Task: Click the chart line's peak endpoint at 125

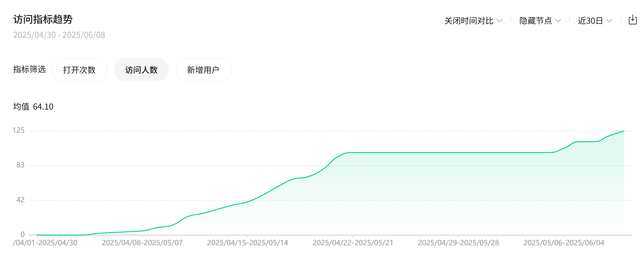Action: tap(624, 131)
